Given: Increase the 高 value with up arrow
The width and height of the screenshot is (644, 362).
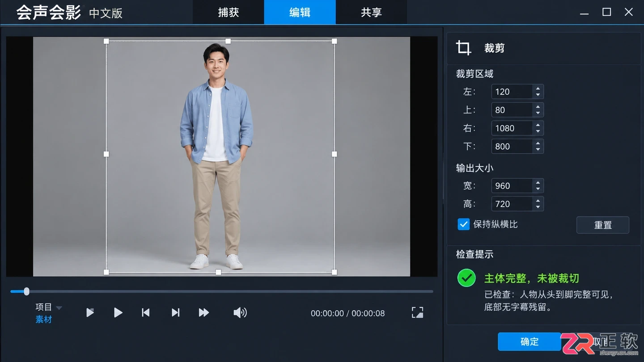Looking at the screenshot, I should click(538, 200).
